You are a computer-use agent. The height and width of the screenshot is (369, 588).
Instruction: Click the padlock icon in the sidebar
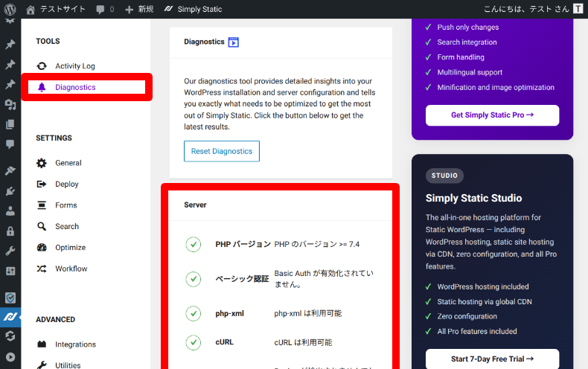(x=10, y=231)
